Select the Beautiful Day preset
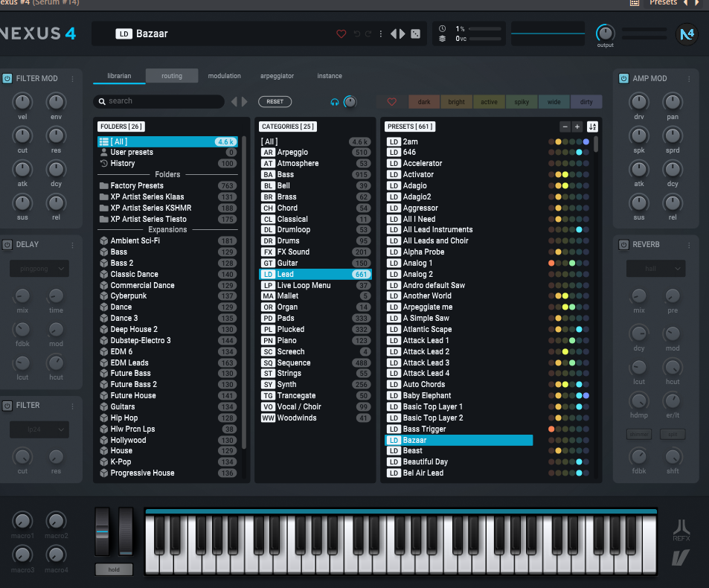Screen dimensions: 709x588 459,461
